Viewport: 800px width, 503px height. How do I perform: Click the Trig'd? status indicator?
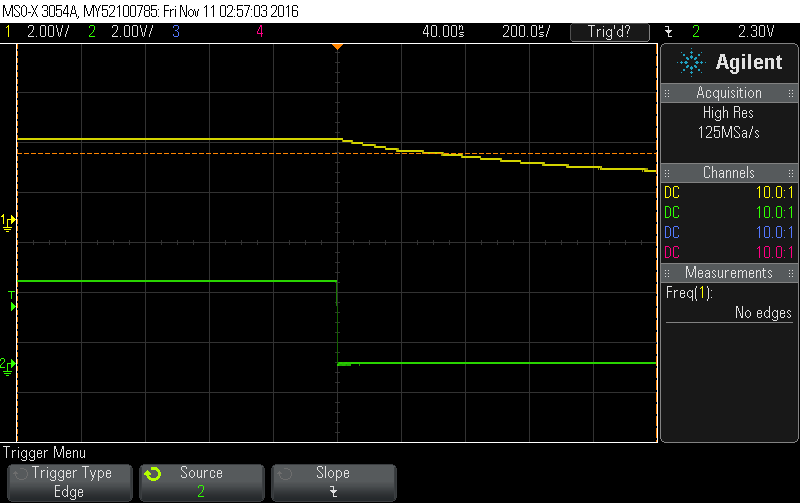(610, 32)
